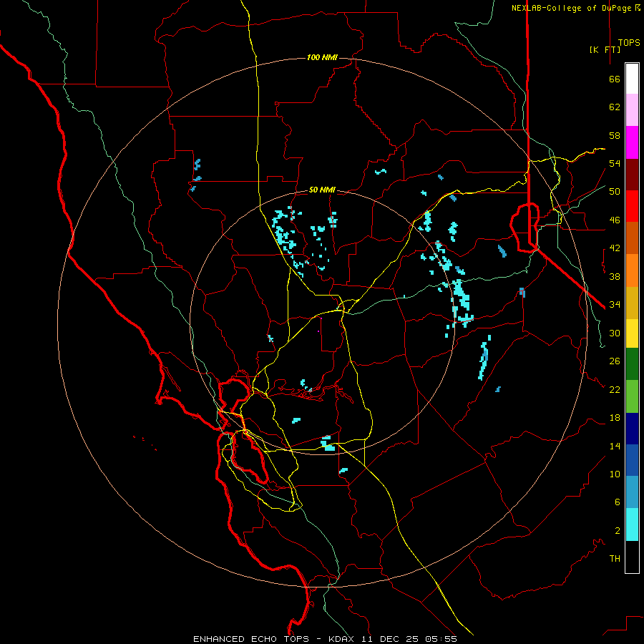Click the bright red 50 kft swatch
This screenshot has width=644, height=644.
pos(632,206)
